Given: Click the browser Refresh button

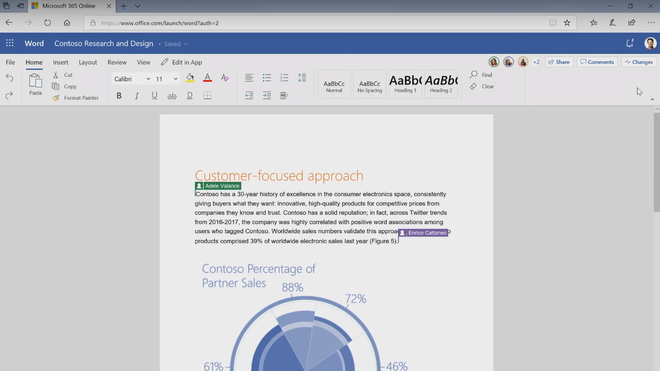Looking at the screenshot, I should tap(47, 23).
